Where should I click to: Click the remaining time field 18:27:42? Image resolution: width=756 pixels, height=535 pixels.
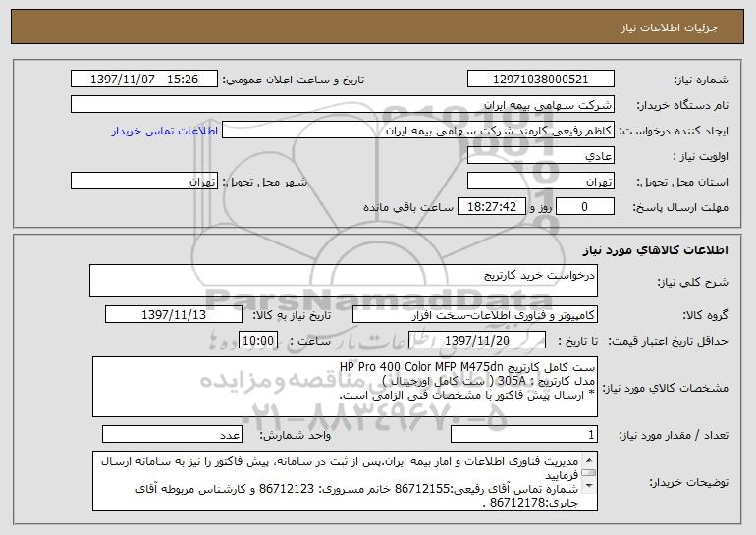point(491,206)
